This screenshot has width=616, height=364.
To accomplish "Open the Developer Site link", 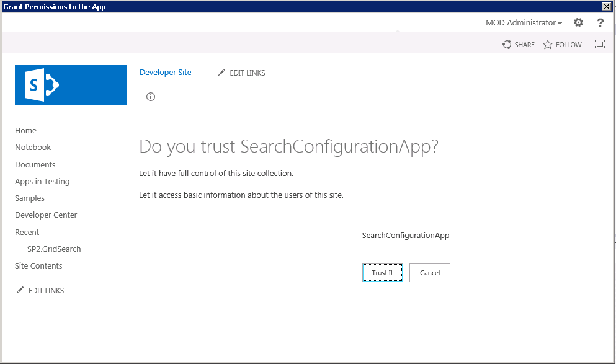I will (166, 73).
